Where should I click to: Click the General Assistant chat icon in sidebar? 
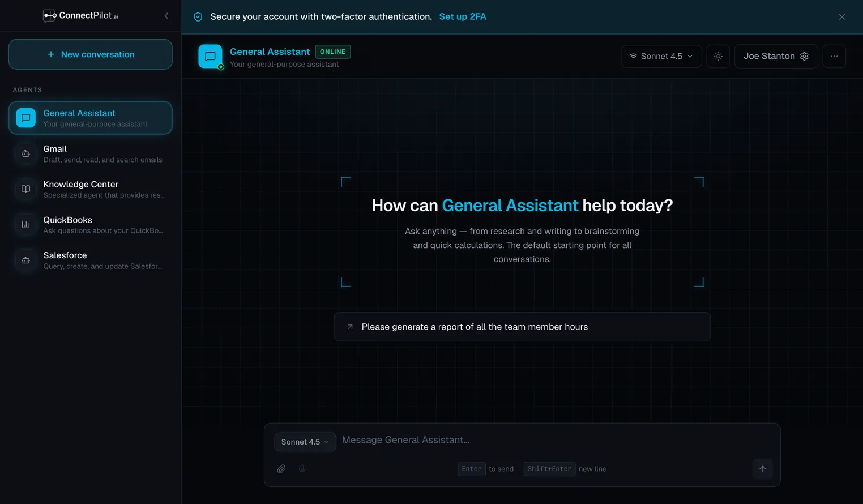[x=26, y=118]
